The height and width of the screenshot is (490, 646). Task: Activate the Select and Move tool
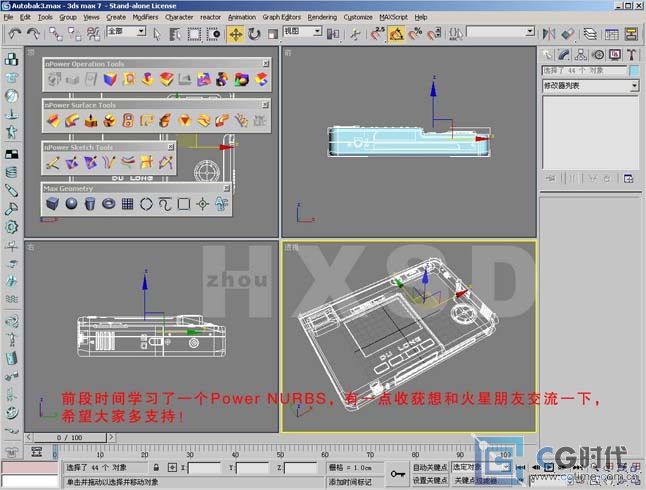235,34
